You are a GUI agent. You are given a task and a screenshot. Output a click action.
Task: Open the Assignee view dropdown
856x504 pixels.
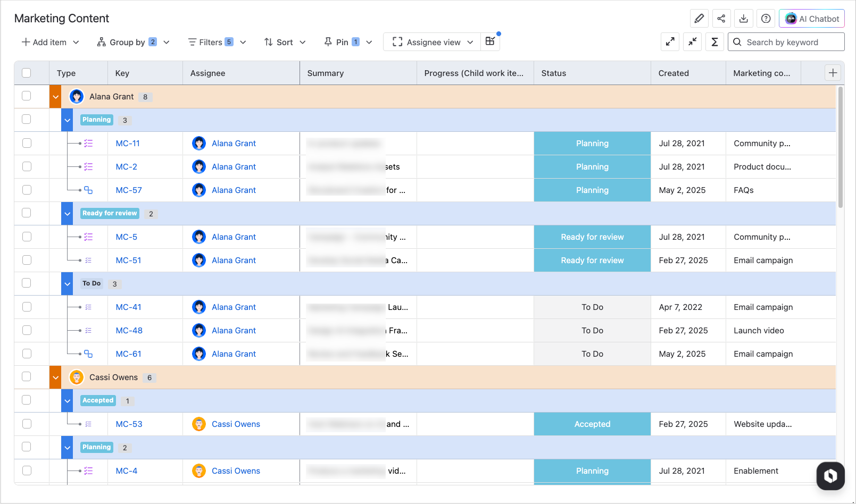[x=433, y=42]
